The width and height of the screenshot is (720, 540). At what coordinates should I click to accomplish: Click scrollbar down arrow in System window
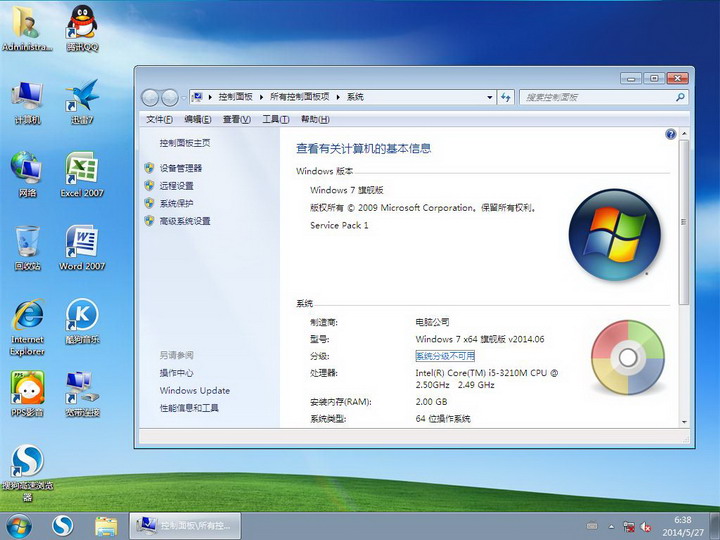(684, 422)
